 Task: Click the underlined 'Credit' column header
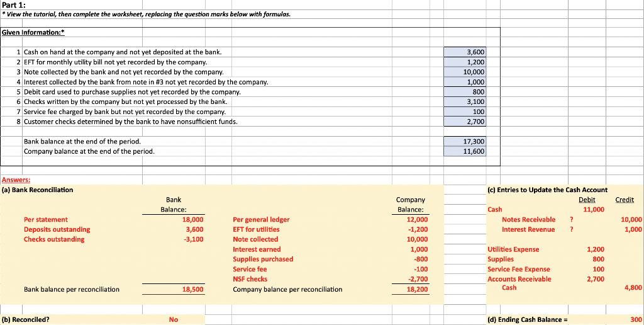pos(625,200)
